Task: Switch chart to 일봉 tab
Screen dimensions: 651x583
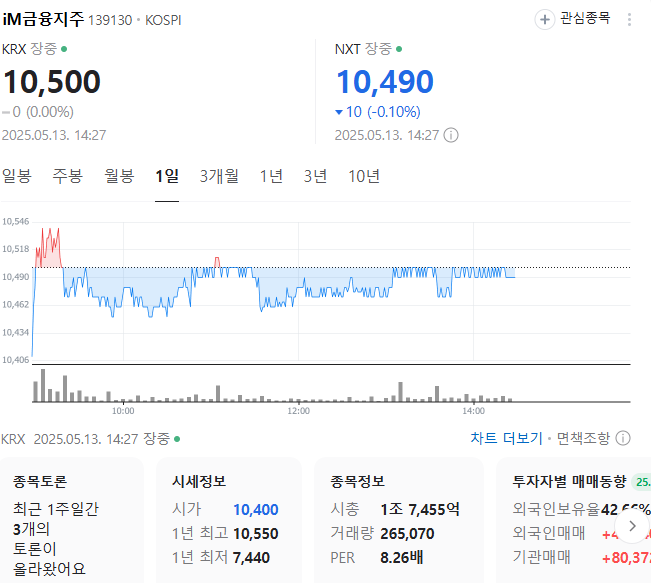Action: tap(17, 176)
